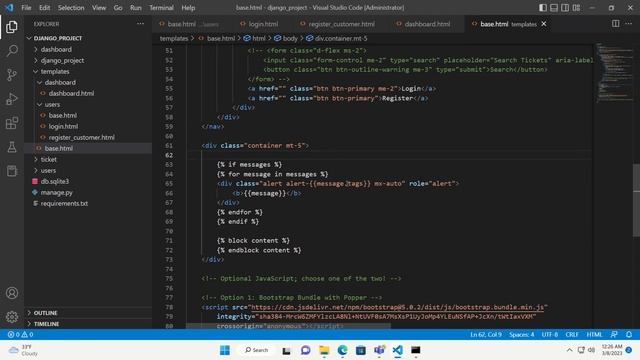The height and width of the screenshot is (360, 640).
Task: Open the Chat app in taskbar
Action: coord(305,350)
